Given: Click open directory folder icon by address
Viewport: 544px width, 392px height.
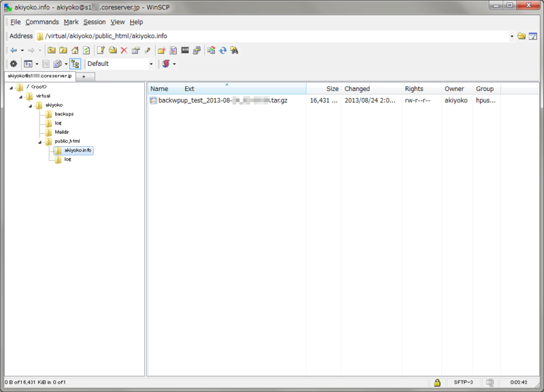Looking at the screenshot, I should click(x=521, y=36).
